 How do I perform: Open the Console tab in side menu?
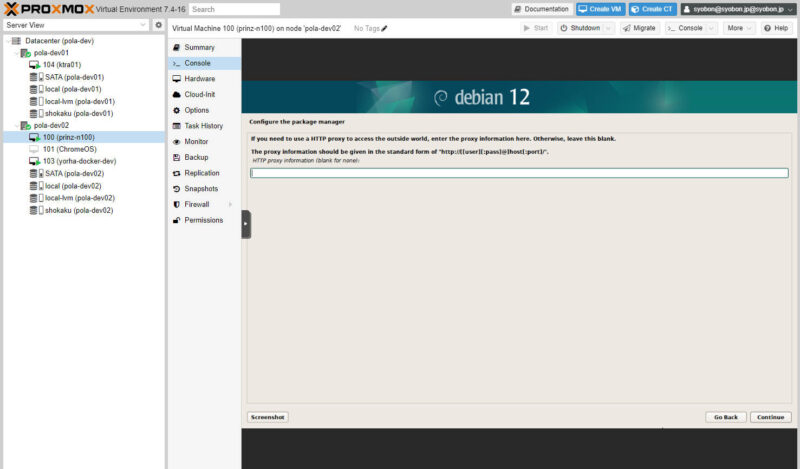point(205,63)
